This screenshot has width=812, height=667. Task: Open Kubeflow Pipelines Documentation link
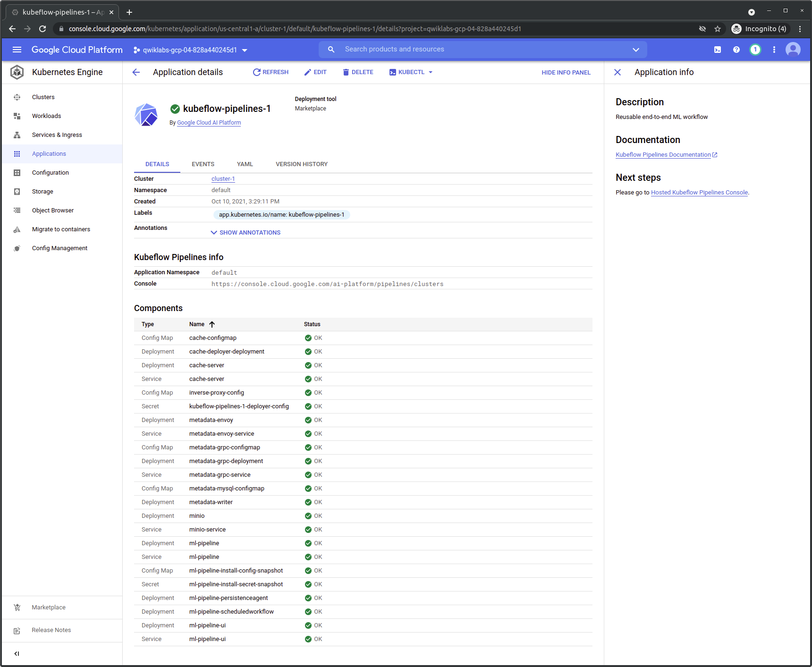pyautogui.click(x=667, y=155)
